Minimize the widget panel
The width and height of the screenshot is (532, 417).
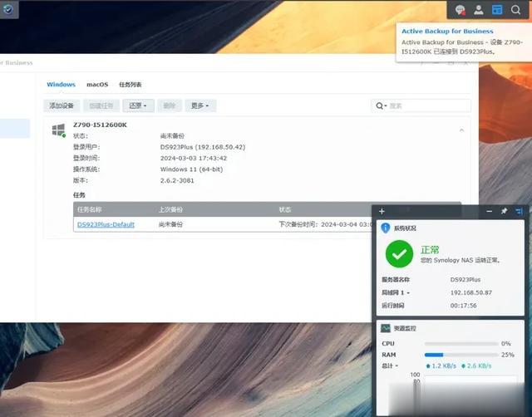[490, 211]
